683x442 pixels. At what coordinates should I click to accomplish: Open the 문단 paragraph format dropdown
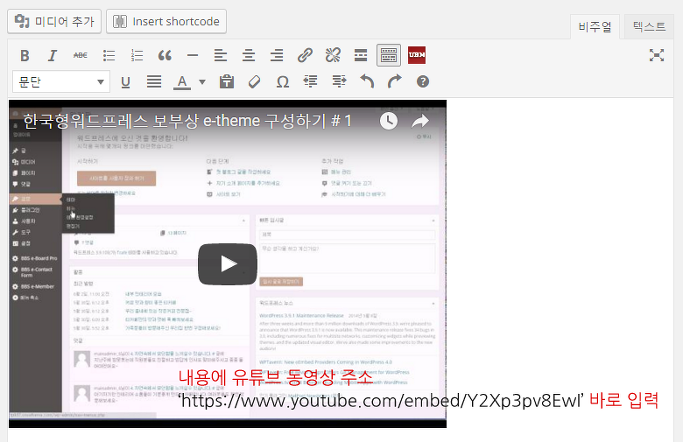[61, 81]
